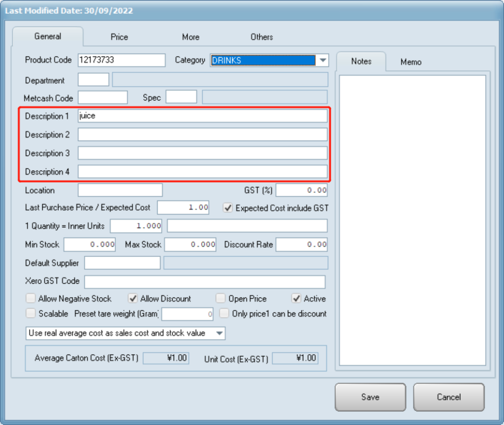Enable Allow Negative Stock checkbox
Viewport: 504px width, 425px height.
pyautogui.click(x=31, y=299)
